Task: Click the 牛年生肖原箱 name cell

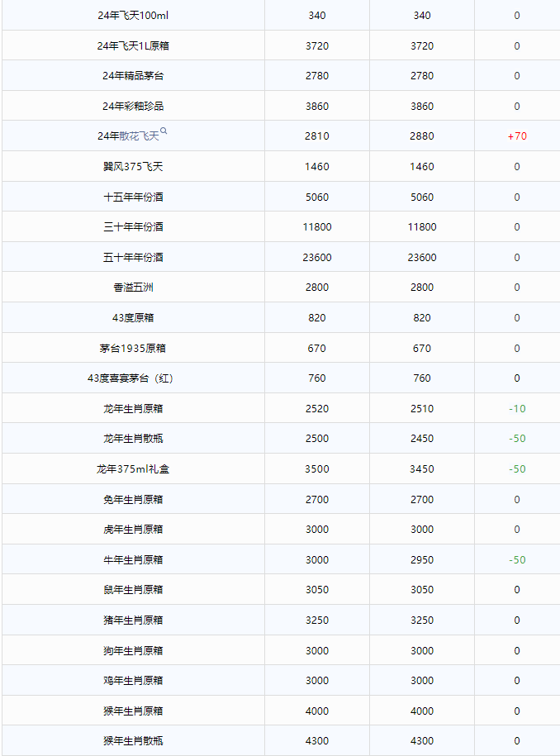Action: (x=133, y=559)
